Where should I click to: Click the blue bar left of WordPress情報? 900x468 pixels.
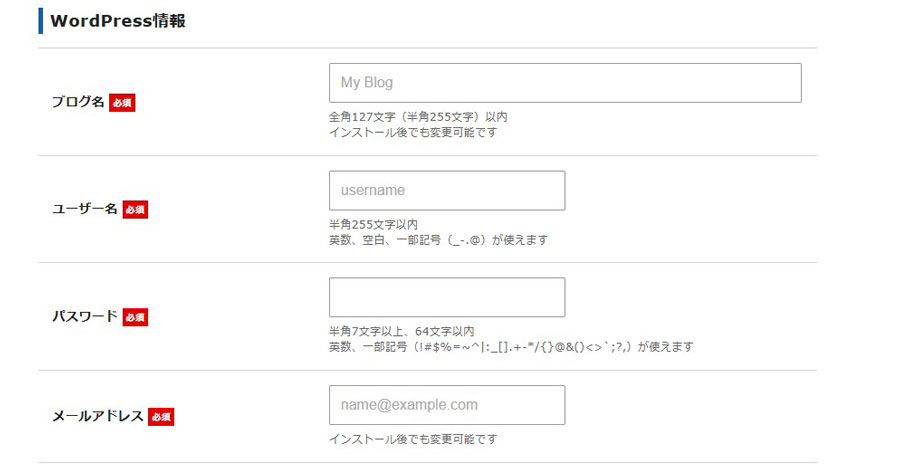tap(41, 21)
